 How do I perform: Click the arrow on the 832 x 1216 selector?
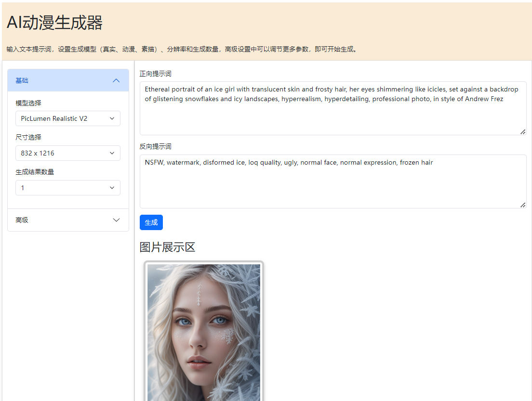click(x=112, y=153)
